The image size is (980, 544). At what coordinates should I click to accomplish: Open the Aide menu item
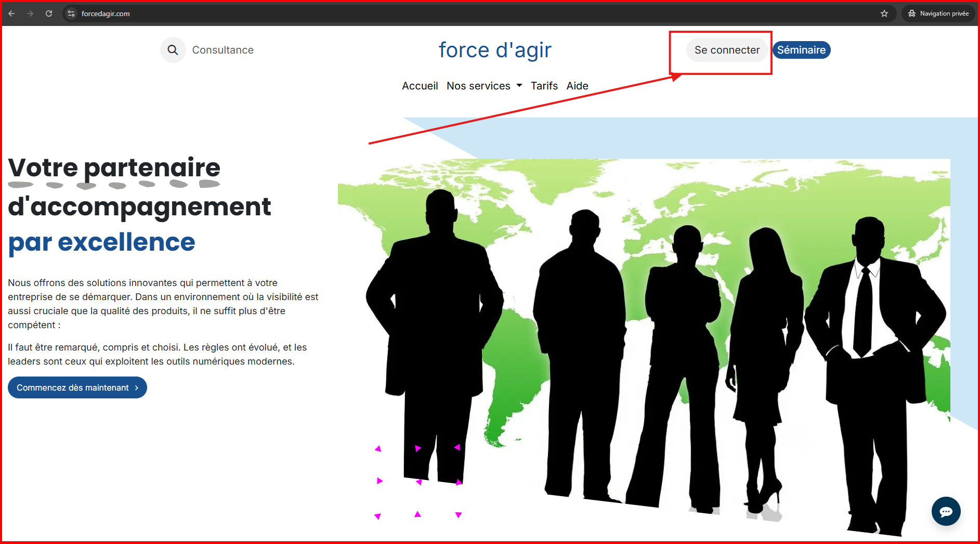pos(577,86)
